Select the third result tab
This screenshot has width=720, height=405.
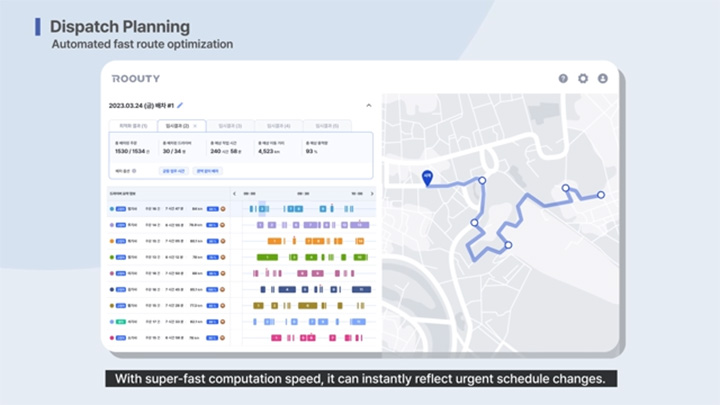click(230, 126)
